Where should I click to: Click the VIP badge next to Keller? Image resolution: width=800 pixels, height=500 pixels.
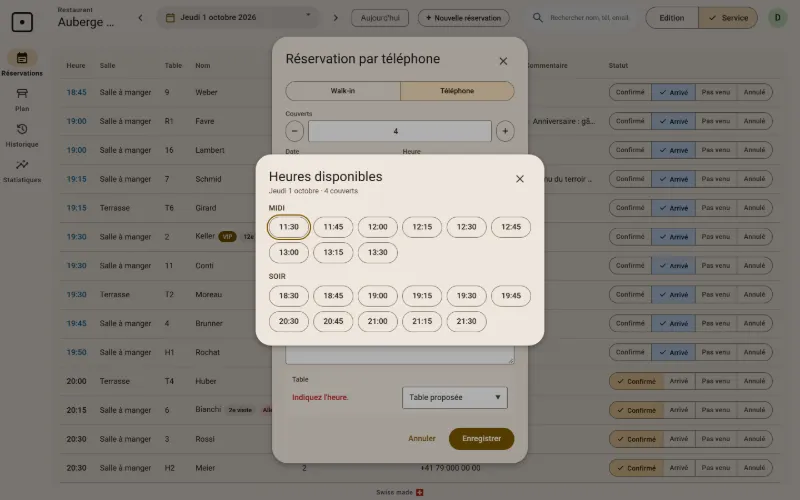click(228, 237)
